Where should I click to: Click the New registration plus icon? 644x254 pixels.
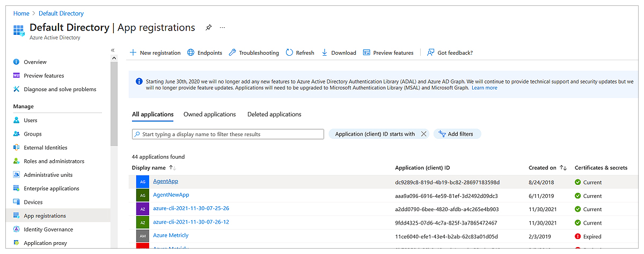point(133,53)
